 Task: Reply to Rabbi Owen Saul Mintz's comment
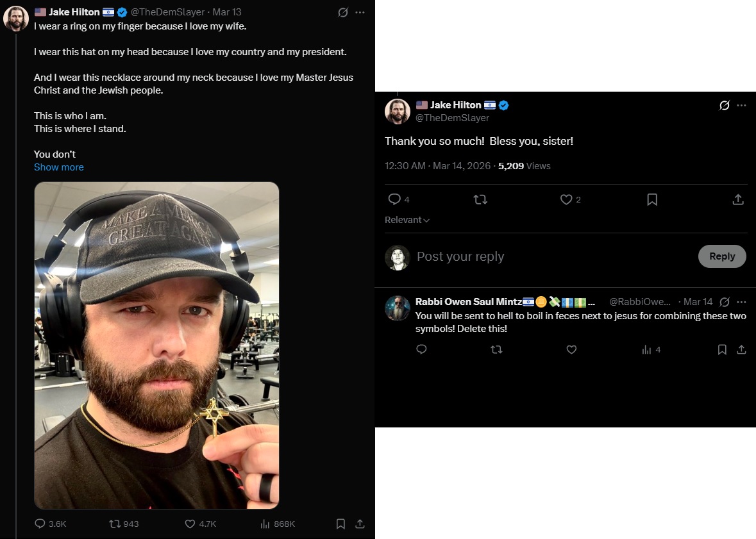tap(421, 349)
